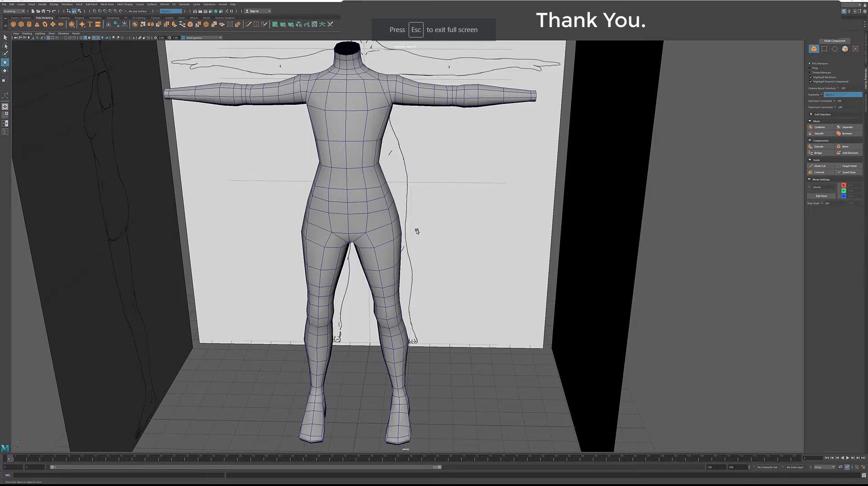This screenshot has height=486, width=868.
Task: Click the Edit Pivot button
Action: (821, 196)
